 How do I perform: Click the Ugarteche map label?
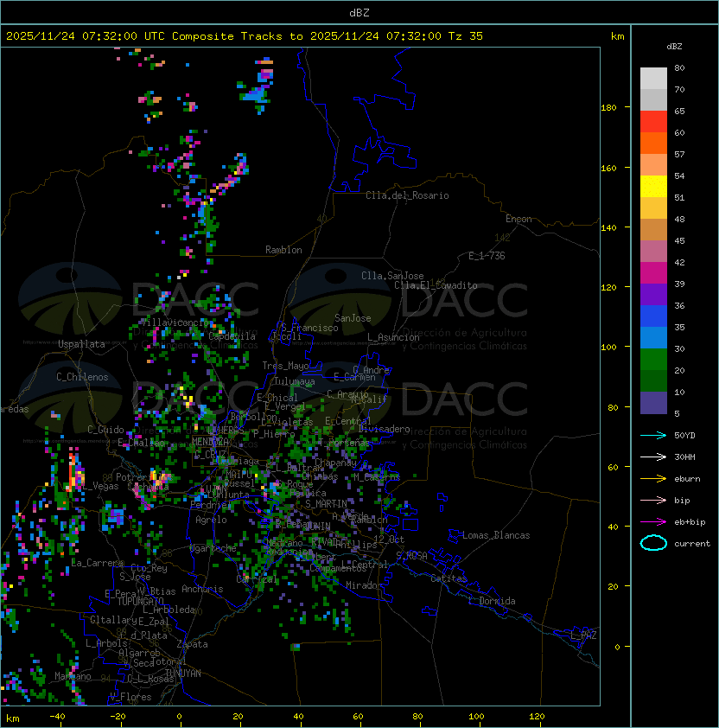pyautogui.click(x=213, y=548)
